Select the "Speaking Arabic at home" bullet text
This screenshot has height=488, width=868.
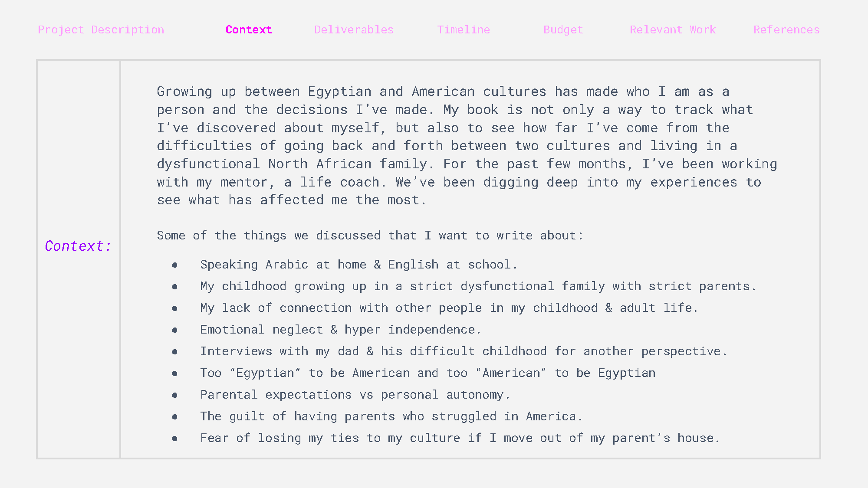click(x=358, y=265)
